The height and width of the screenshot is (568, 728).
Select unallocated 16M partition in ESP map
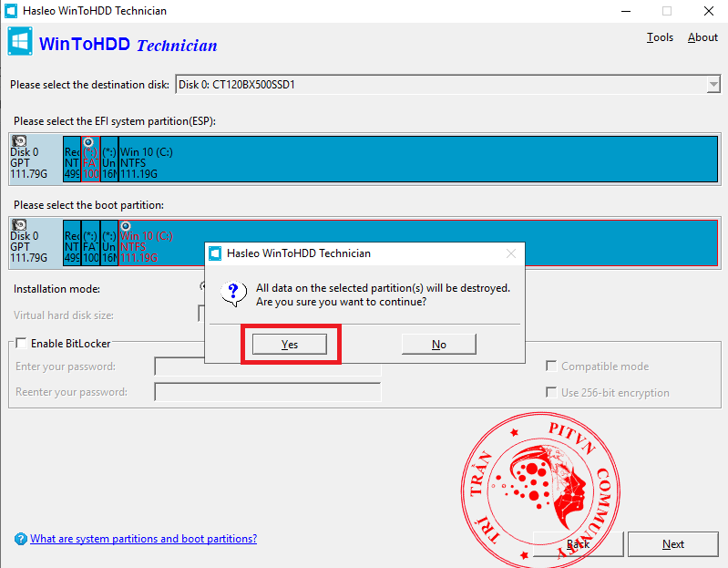tap(109, 159)
